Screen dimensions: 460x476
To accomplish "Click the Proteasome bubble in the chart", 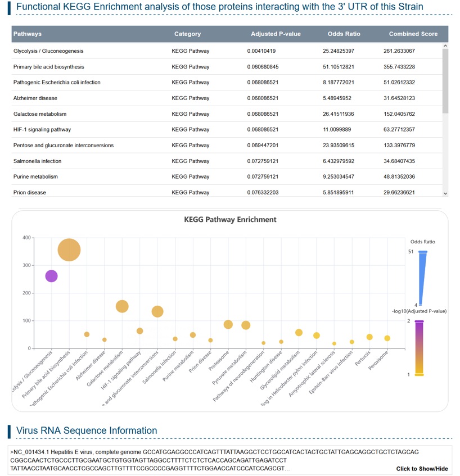I will coord(228,324).
